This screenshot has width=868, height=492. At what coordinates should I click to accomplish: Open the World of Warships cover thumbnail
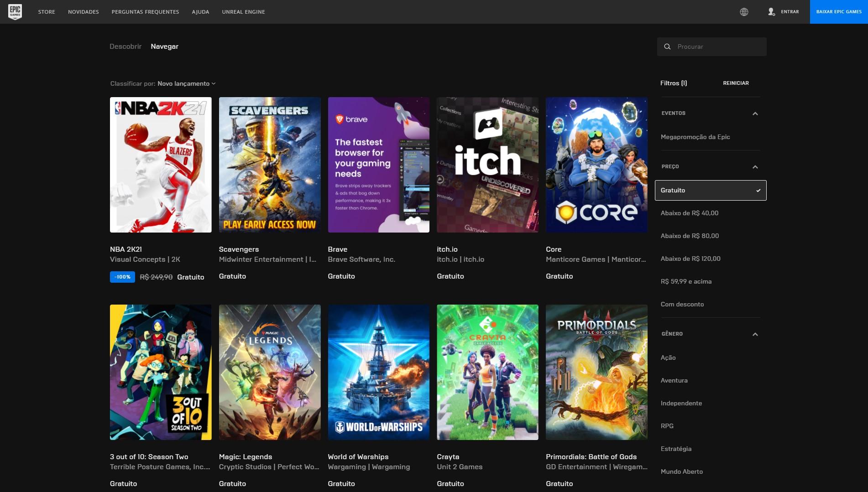click(x=379, y=372)
